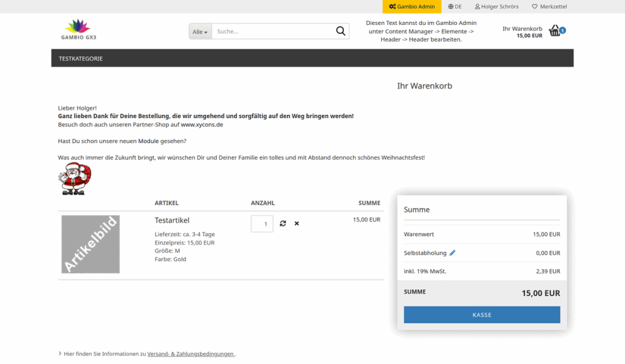
Task: Open the Holger Schrörs account menu
Action: tap(497, 6)
